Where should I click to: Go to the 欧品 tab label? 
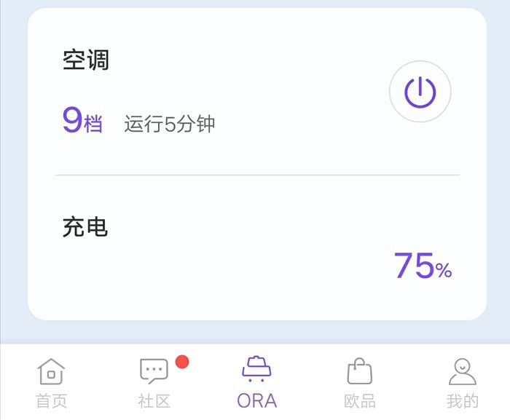click(x=359, y=401)
